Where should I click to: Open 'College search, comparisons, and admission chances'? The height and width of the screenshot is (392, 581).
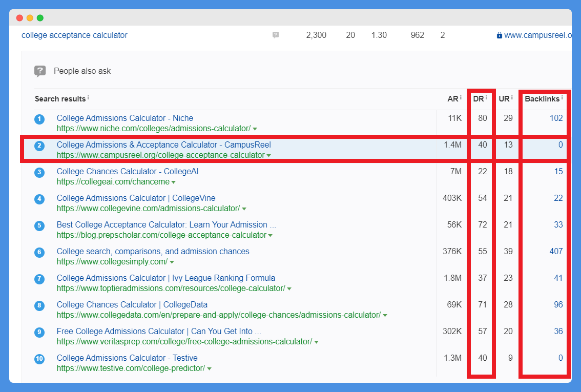[x=153, y=252]
